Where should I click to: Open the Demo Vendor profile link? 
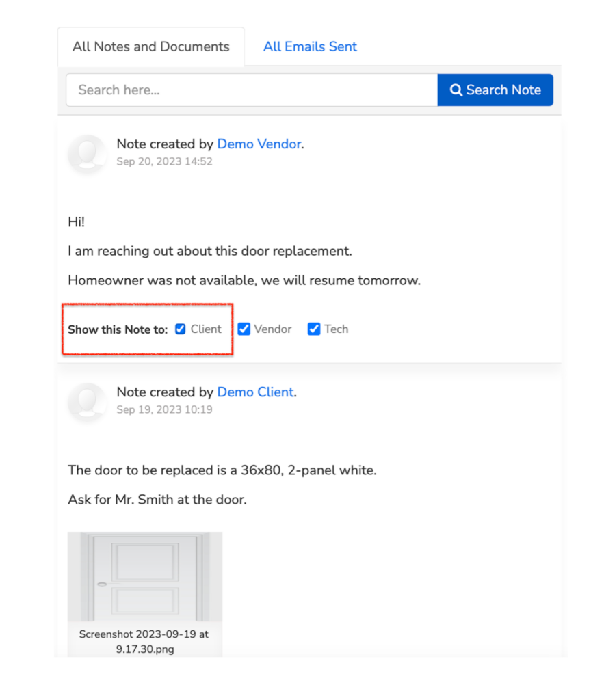[259, 144]
